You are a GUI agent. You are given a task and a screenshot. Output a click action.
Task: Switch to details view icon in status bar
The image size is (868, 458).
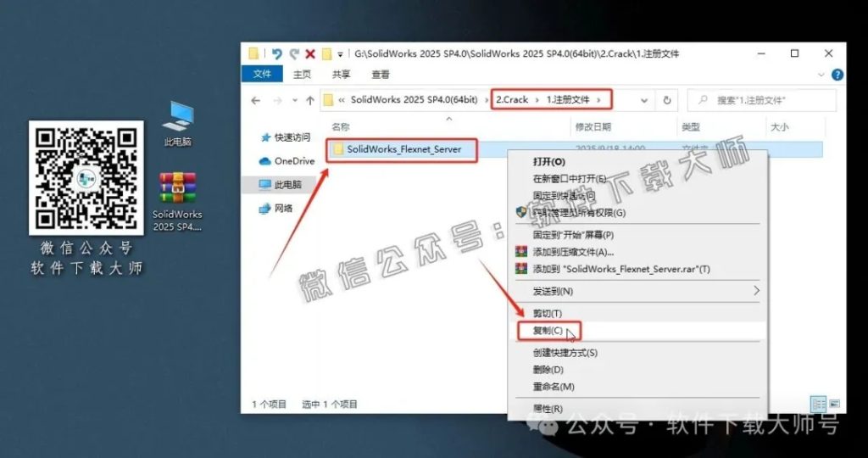(x=818, y=404)
